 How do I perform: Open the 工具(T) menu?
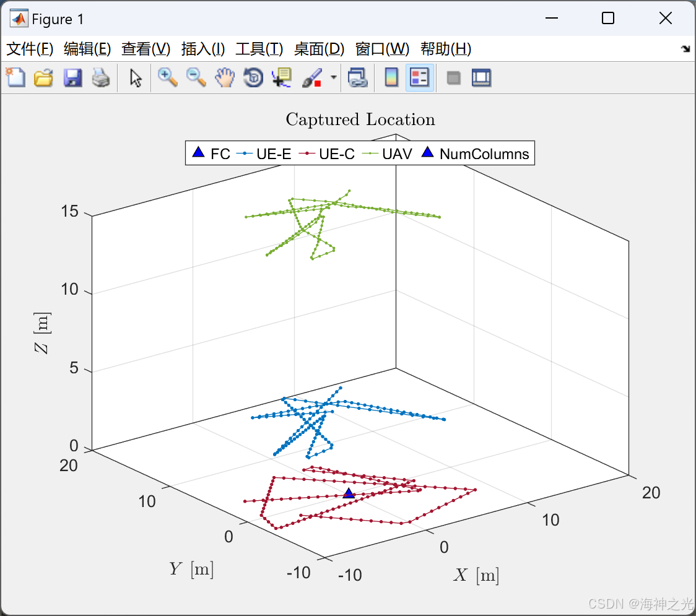[x=259, y=49]
